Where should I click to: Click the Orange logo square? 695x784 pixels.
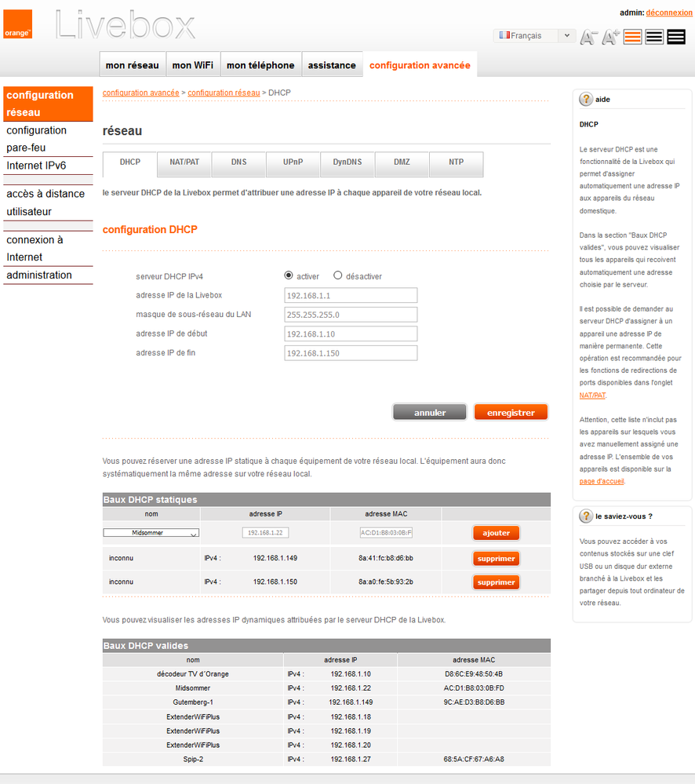click(x=17, y=24)
